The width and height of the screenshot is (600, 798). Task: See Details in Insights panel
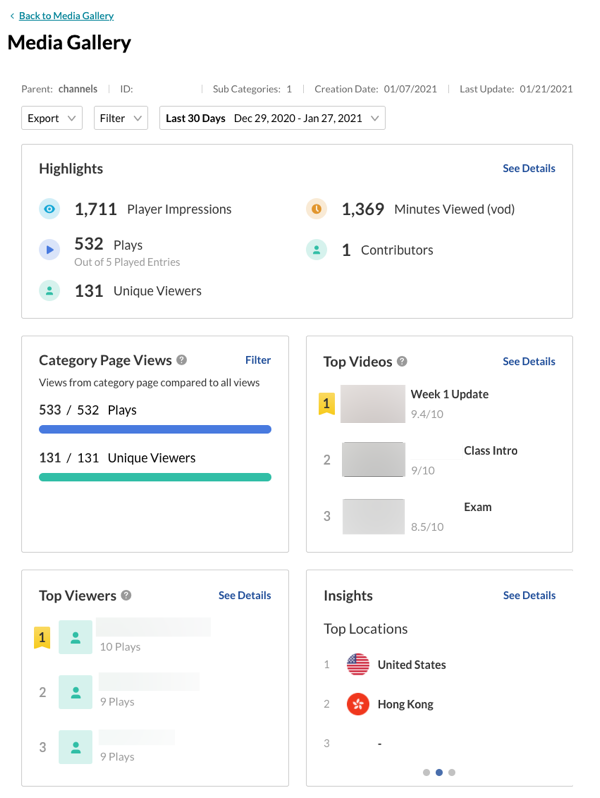point(529,595)
